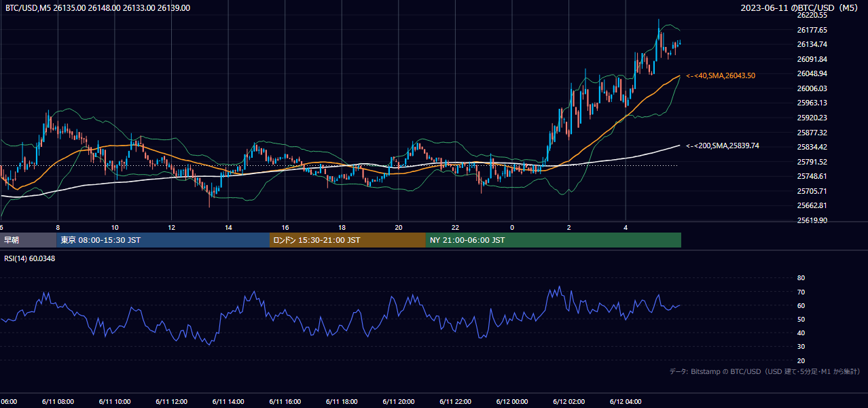Click the 6/11 16:00 time label

pyautogui.click(x=285, y=401)
